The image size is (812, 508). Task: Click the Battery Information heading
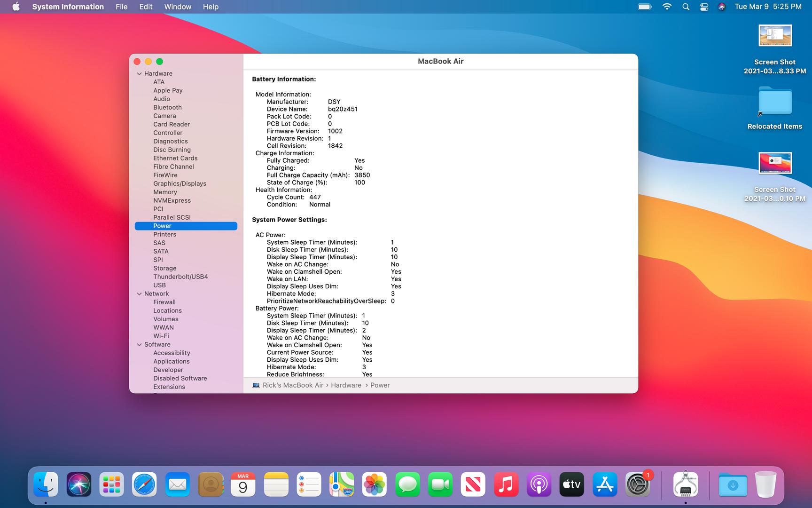284,79
